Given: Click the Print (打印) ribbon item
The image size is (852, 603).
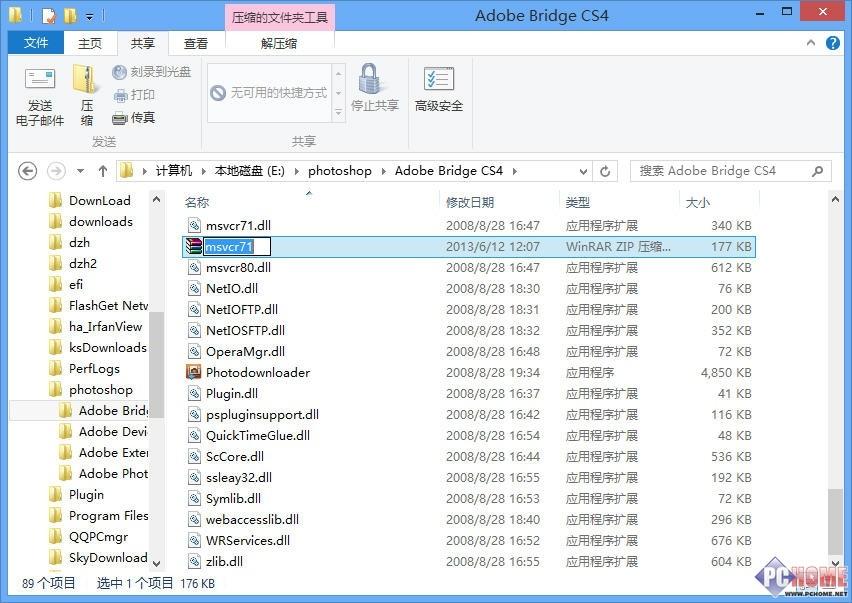Looking at the screenshot, I should 134,95.
